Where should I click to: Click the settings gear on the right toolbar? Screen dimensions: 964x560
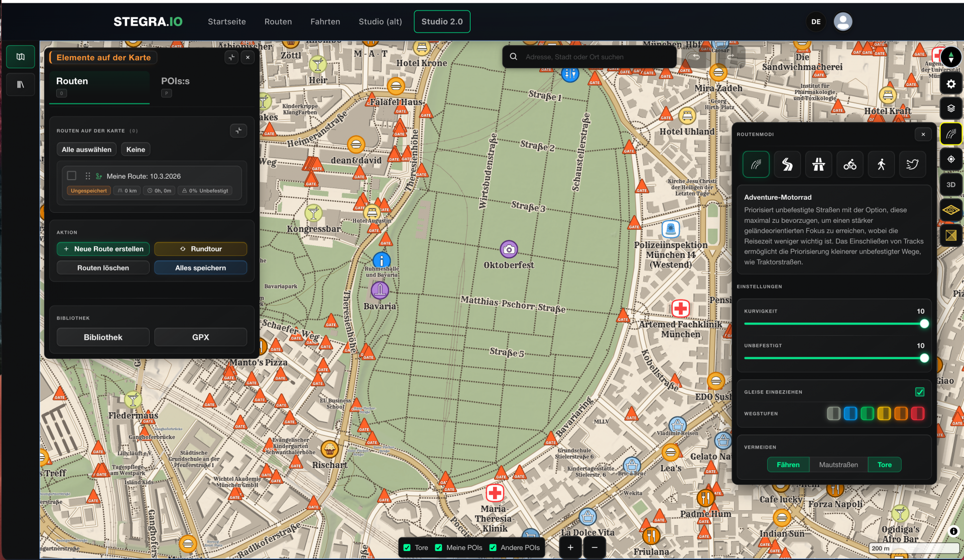pyautogui.click(x=951, y=84)
